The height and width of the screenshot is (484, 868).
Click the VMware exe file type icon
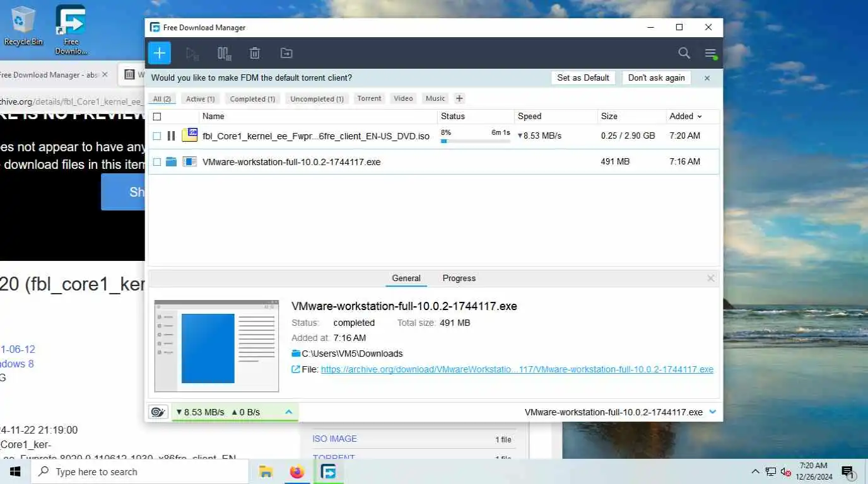[x=190, y=162]
